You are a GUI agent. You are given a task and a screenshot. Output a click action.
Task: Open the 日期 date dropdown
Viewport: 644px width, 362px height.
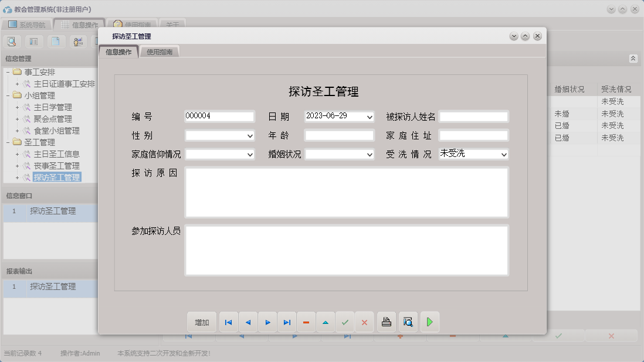[x=370, y=116]
